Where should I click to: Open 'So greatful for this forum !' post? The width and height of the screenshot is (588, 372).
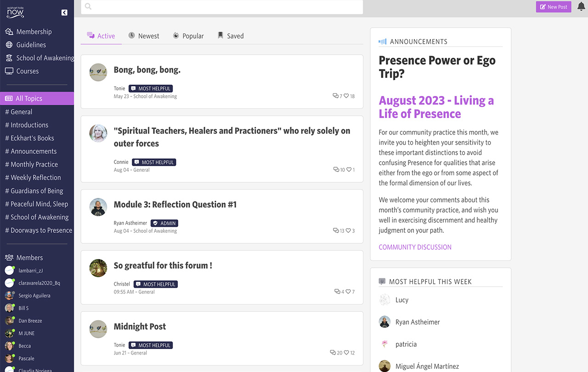click(x=163, y=265)
